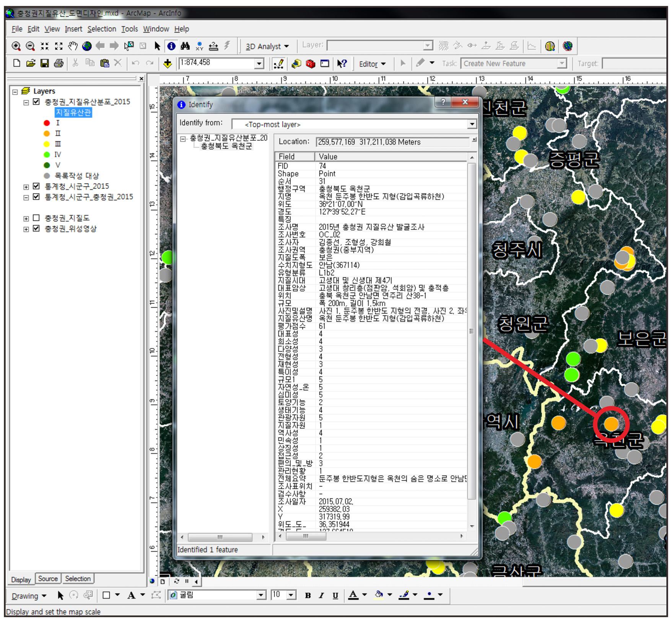The width and height of the screenshot is (672, 623).
Task: Go to next extent arrow
Action: coord(114,46)
